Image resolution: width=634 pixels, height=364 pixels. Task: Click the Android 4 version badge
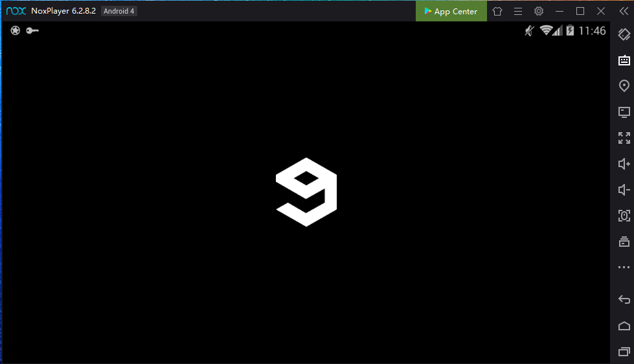click(x=119, y=11)
